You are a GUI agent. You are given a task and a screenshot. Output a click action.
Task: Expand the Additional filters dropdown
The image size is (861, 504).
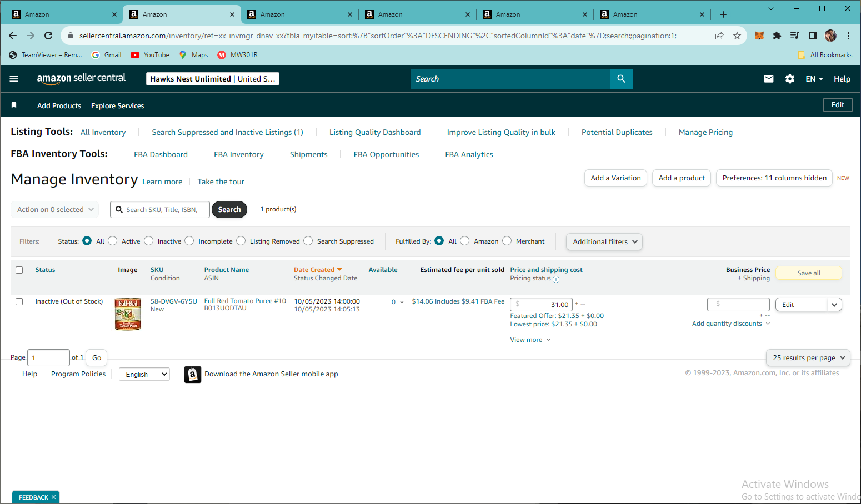click(604, 241)
